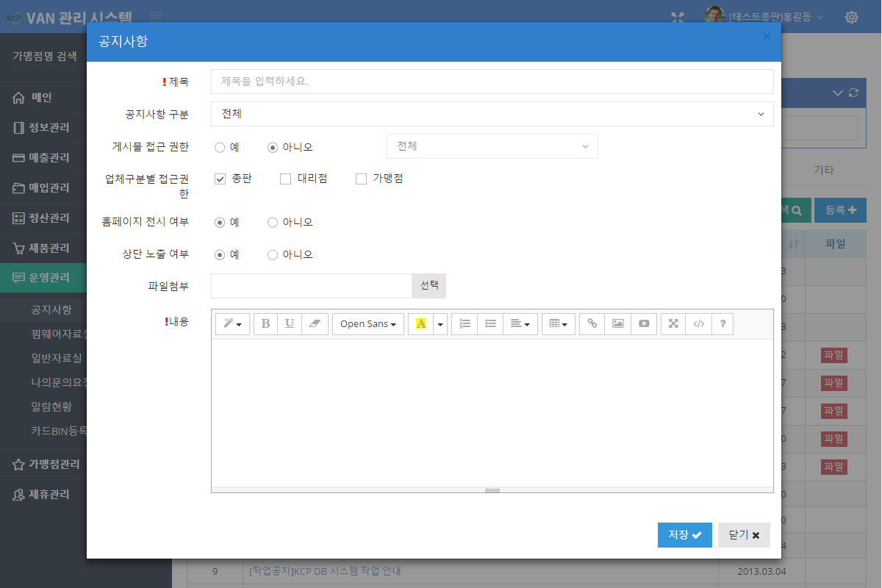The width and height of the screenshot is (882, 588).
Task: Check the 대리점 checkbox
Action: (x=286, y=179)
